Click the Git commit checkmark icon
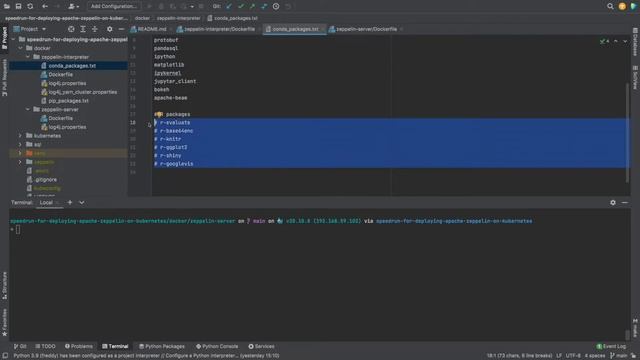The height and width of the screenshot is (360, 640). click(241, 6)
